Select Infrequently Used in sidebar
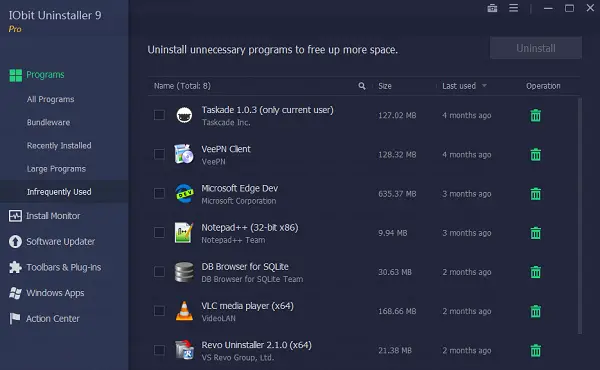This screenshot has width=600, height=370. [59, 192]
